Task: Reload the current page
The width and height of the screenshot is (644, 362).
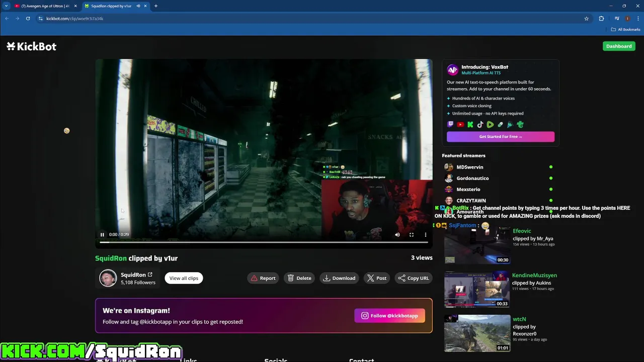Action: coord(28,19)
